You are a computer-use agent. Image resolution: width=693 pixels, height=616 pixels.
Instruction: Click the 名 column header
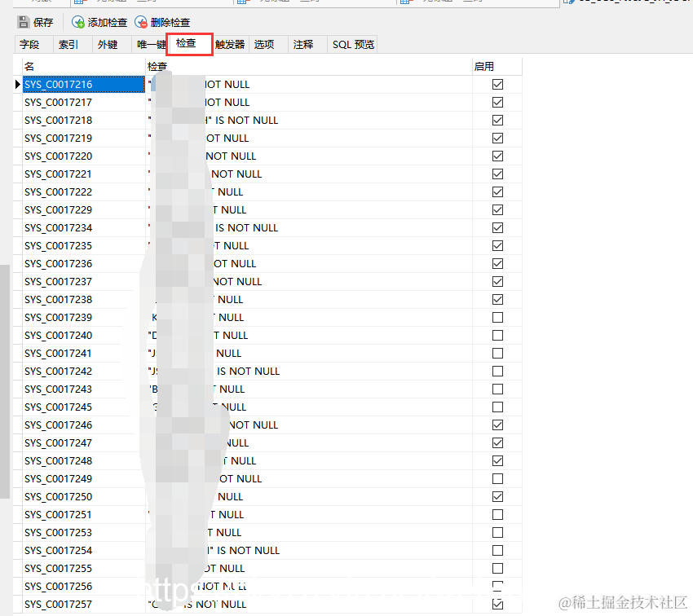tap(84, 67)
